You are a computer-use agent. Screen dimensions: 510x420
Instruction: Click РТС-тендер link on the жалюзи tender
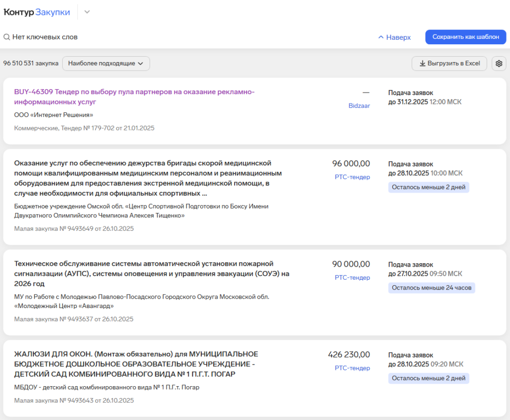(x=352, y=368)
